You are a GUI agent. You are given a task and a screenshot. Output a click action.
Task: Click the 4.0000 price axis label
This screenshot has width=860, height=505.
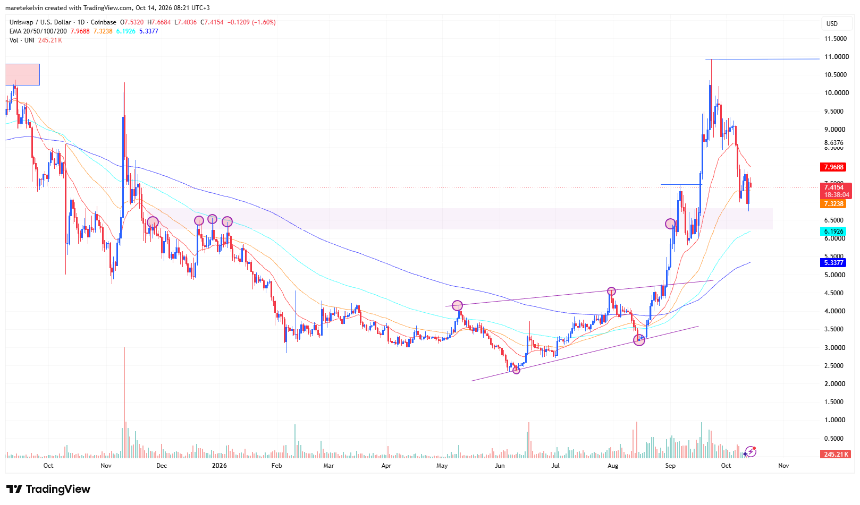coord(834,311)
